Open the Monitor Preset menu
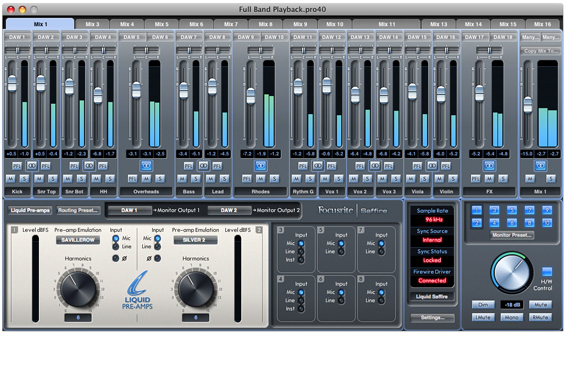Image resolution: width=566 pixels, height=369 pixels. click(511, 235)
